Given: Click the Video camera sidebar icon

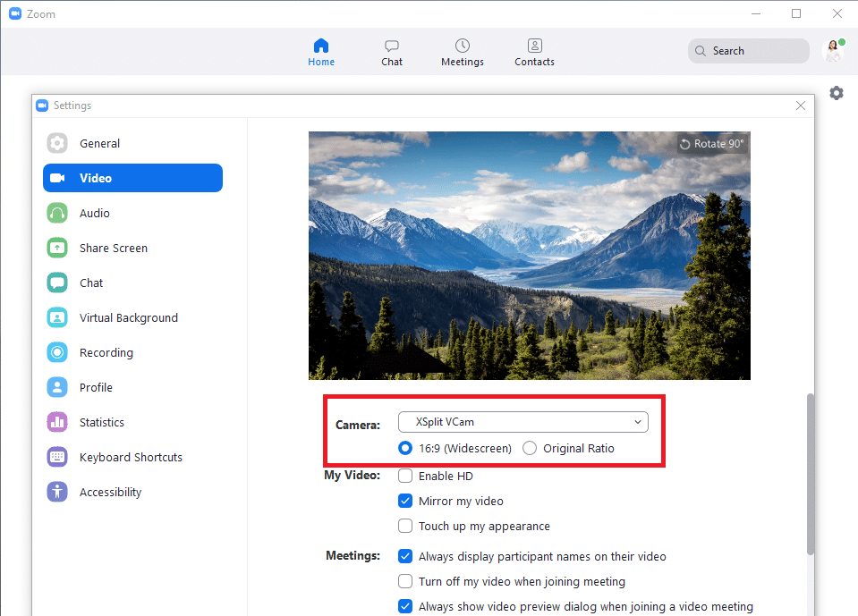Looking at the screenshot, I should (57, 178).
